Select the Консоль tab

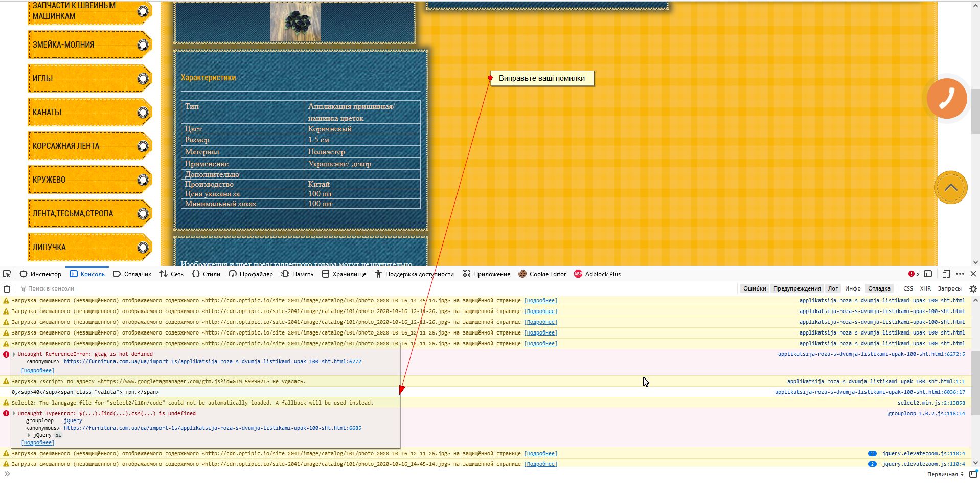87,274
